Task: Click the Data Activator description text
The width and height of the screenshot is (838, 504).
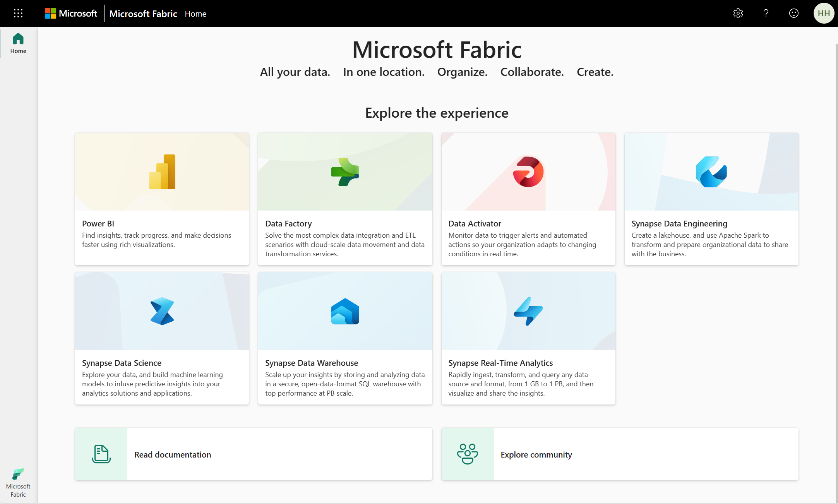Action: (522, 245)
